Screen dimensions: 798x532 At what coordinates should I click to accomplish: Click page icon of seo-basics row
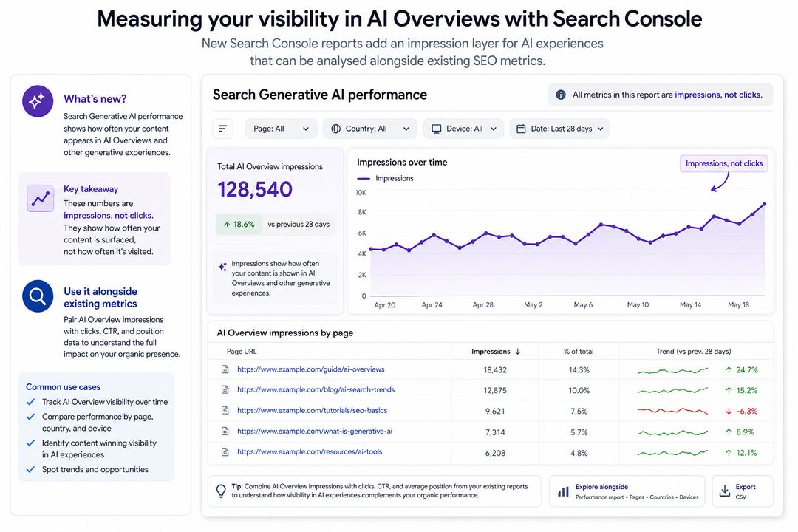[225, 410]
